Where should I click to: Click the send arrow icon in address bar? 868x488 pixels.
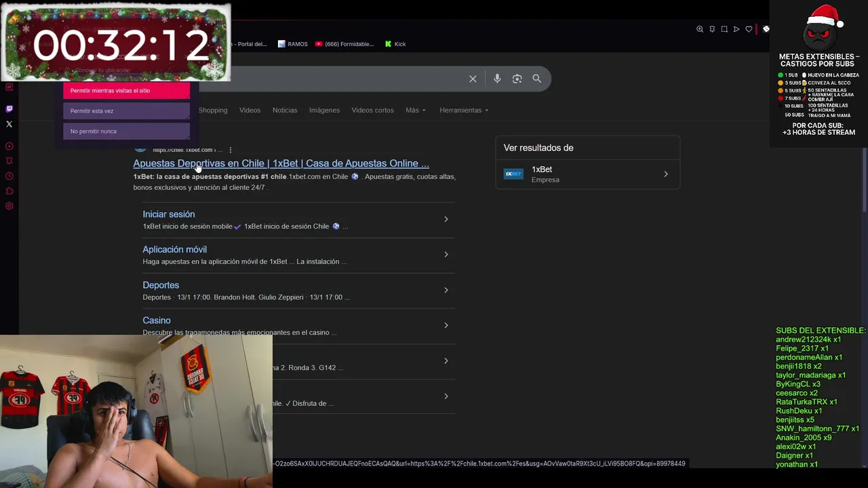(x=736, y=29)
